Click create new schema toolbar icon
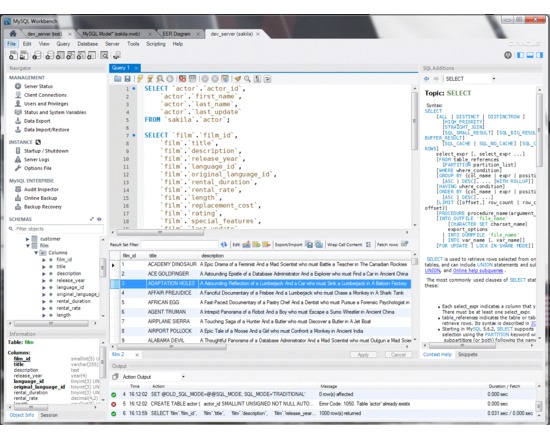Screen dimensions: 550x440 point(50,55)
